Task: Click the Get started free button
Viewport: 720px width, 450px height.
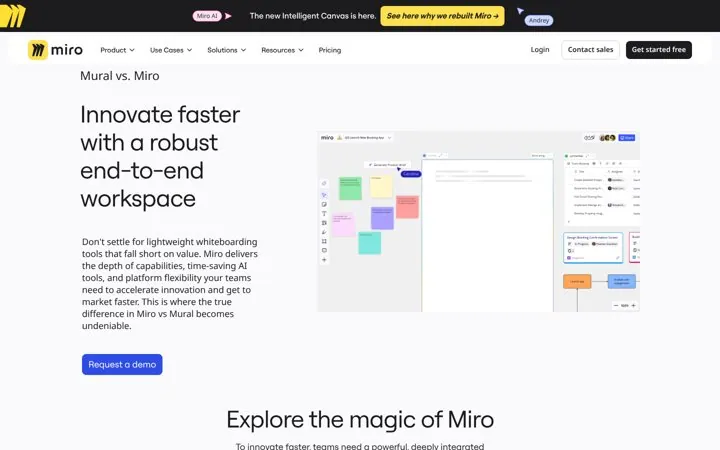Action: coord(658,50)
